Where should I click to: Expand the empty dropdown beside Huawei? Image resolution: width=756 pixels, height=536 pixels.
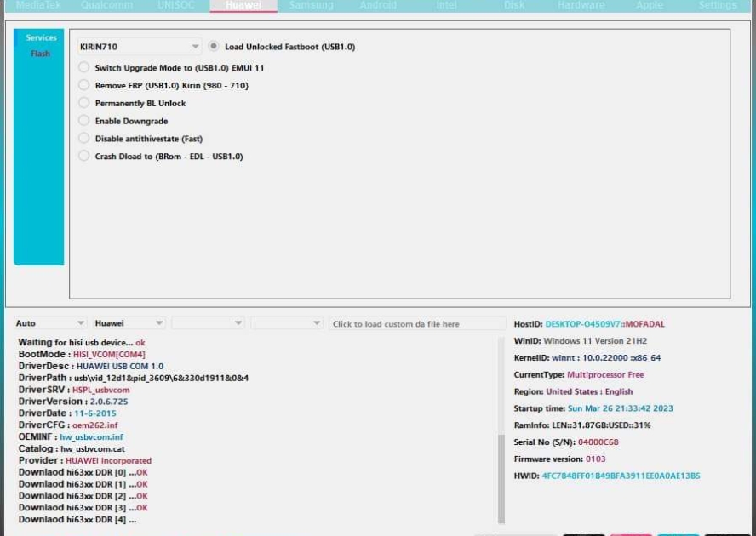pos(207,323)
